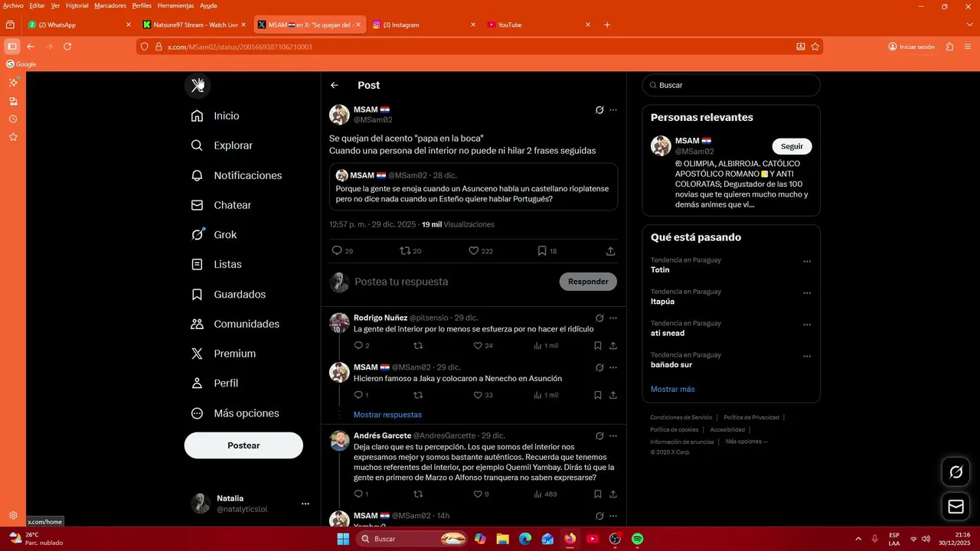The height and width of the screenshot is (551, 980).
Task: Open Spotify from the taskbar
Action: tap(637, 539)
